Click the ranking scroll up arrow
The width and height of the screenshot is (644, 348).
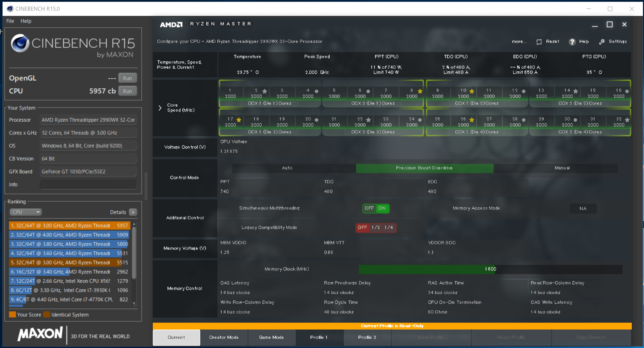click(x=134, y=224)
